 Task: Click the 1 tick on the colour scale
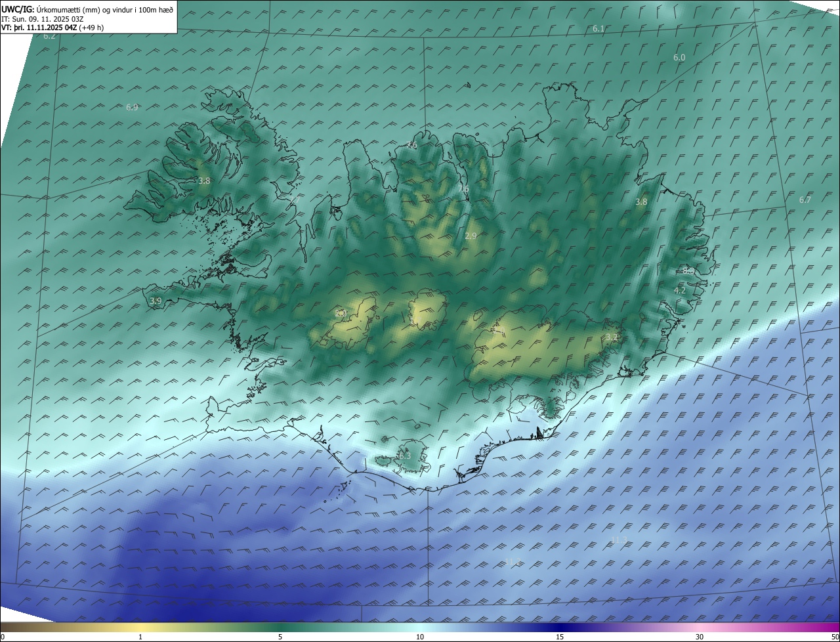click(140, 637)
